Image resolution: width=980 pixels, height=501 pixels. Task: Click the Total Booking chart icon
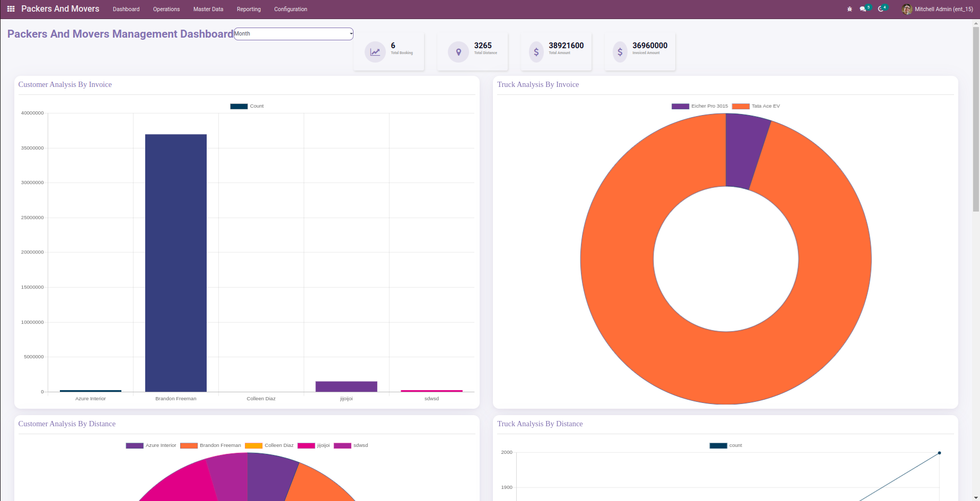click(375, 52)
